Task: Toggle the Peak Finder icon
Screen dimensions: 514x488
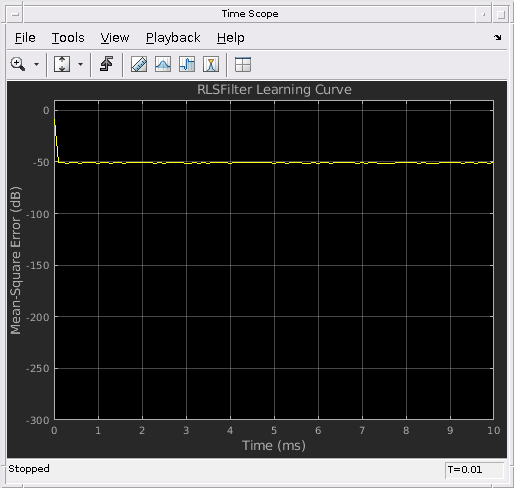Action: tap(211, 64)
